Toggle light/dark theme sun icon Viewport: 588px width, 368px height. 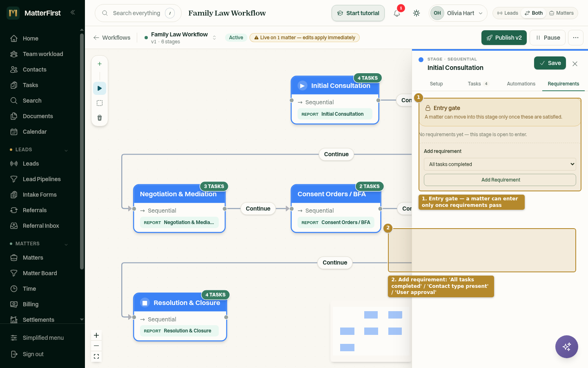tap(416, 13)
